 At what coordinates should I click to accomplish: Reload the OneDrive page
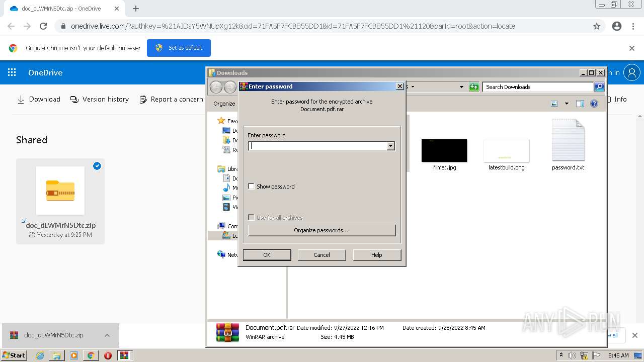click(x=43, y=26)
